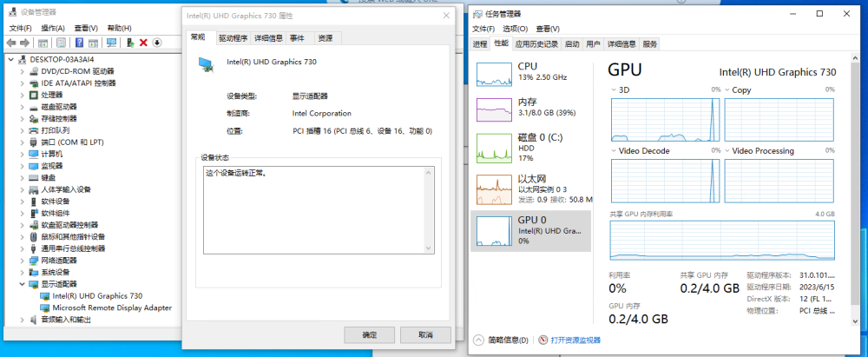The width and height of the screenshot is (868, 357).
Task: Switch to 启动 tab in Task Manager
Action: (x=572, y=44)
